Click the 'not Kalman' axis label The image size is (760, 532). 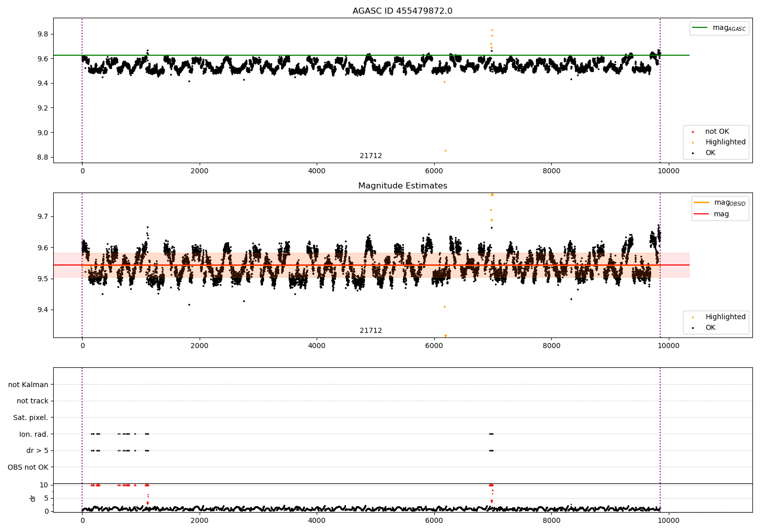click(x=28, y=385)
